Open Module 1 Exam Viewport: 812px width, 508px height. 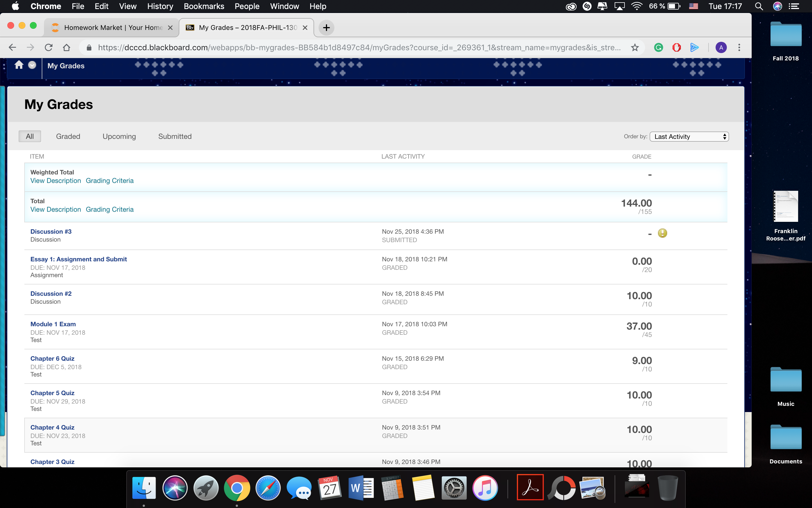(x=53, y=324)
